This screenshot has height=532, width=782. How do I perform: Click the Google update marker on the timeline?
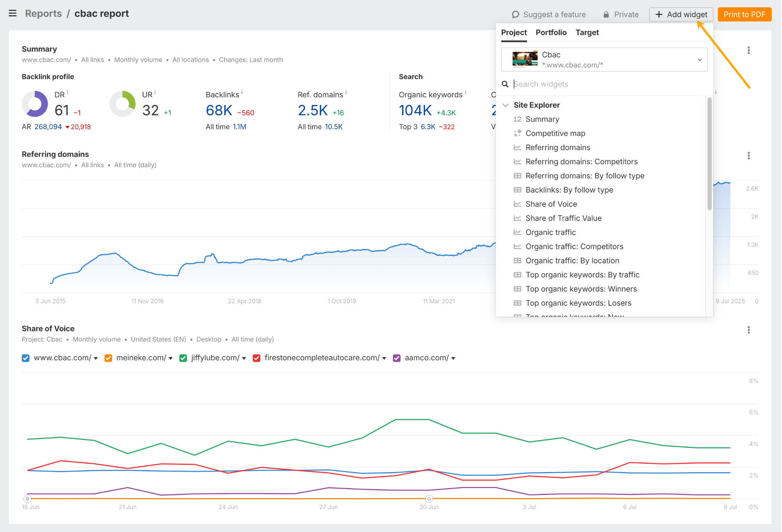click(429, 499)
